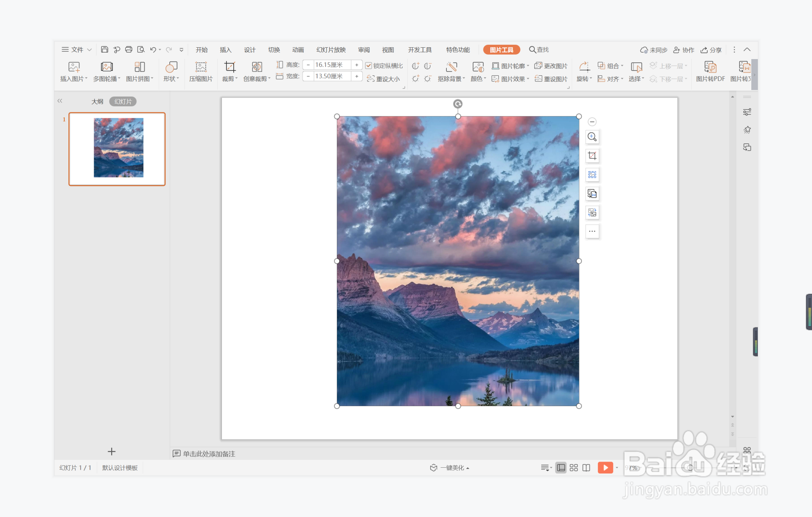Image resolution: width=812 pixels, height=517 pixels.
Task: Switch to the Outline view toggle
Action: pos(97,101)
